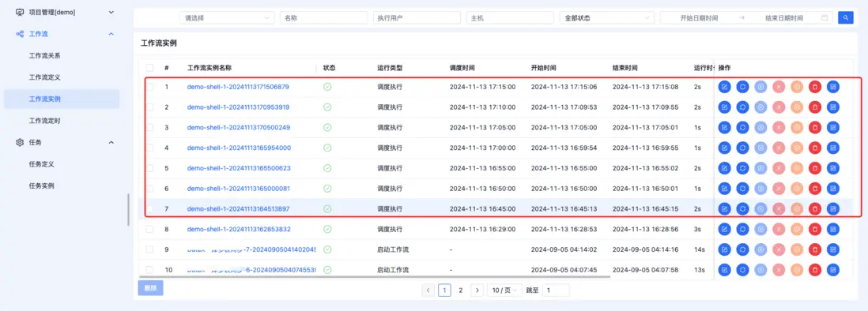Open the 请选择 filter dropdown
The width and height of the screenshot is (868, 311).
(227, 17)
